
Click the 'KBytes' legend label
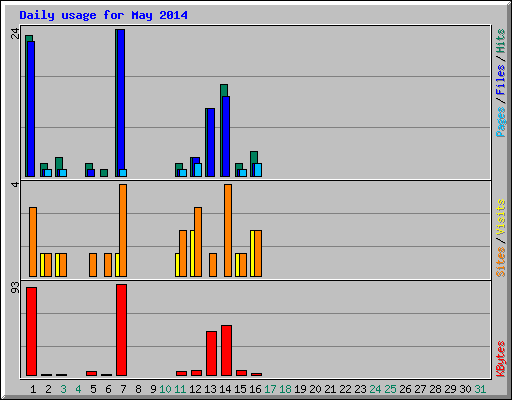[500, 359]
